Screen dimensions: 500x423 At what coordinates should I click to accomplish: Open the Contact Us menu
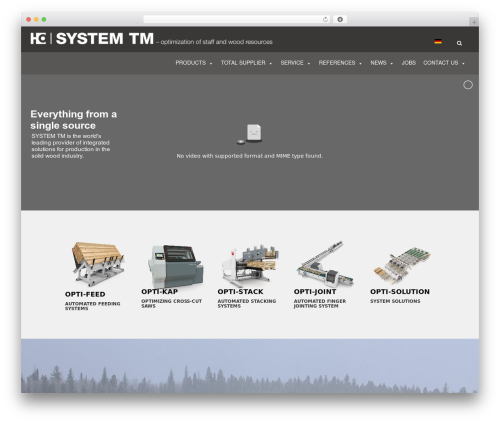[441, 63]
